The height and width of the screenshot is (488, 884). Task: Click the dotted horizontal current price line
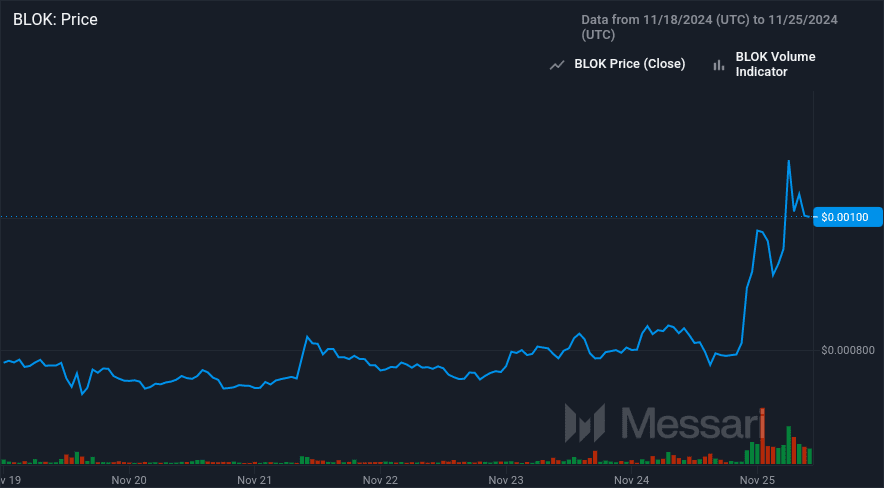pos(400,216)
